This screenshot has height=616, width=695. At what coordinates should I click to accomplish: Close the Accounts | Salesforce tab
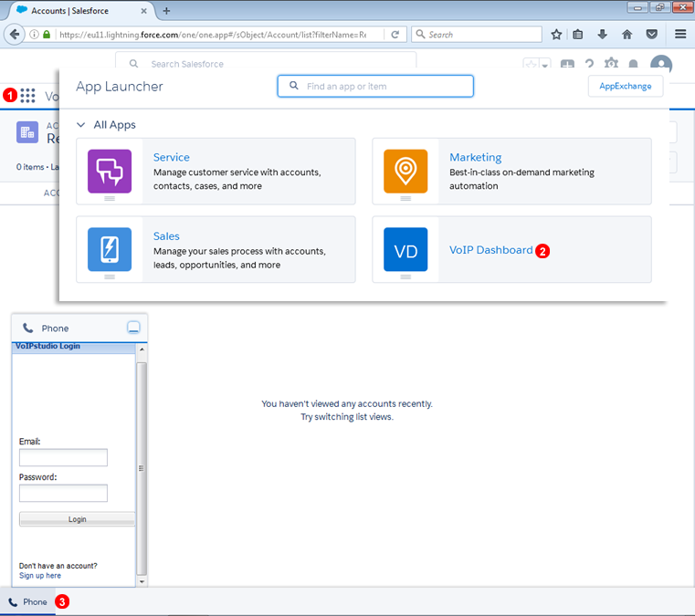[x=143, y=11]
